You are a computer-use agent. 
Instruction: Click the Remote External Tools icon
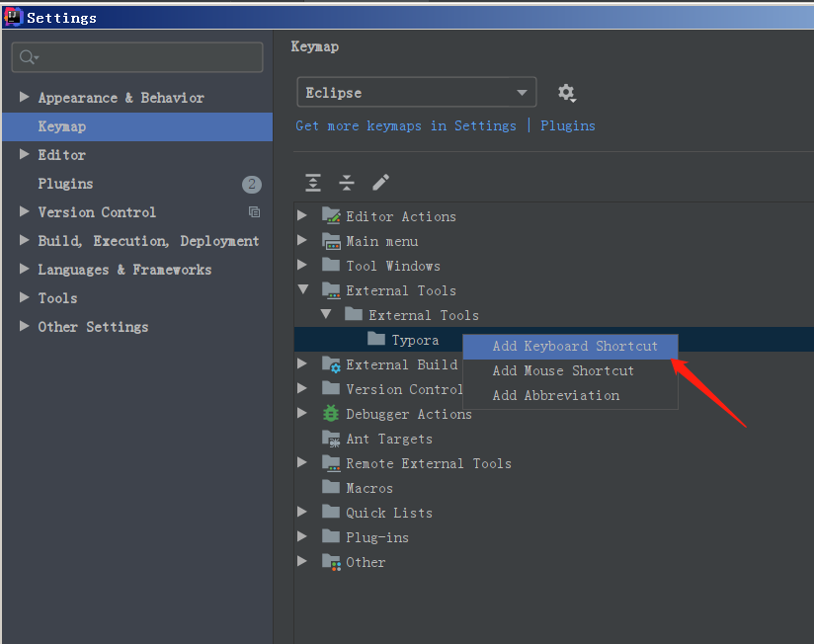pyautogui.click(x=330, y=462)
